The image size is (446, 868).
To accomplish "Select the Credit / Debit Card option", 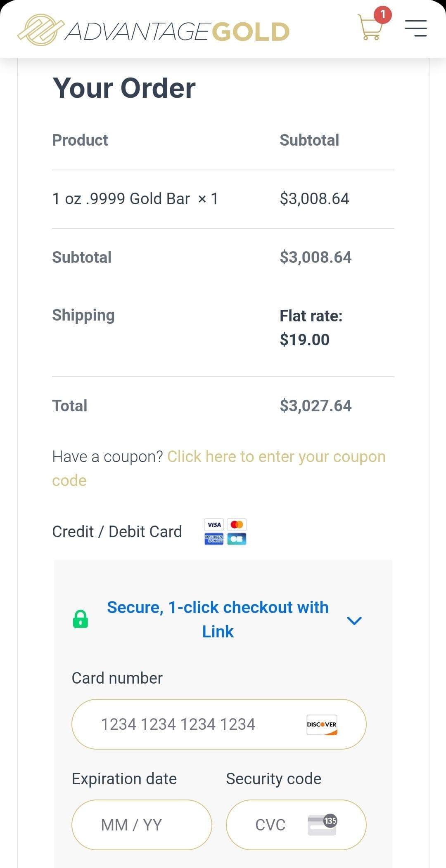I will [x=117, y=532].
